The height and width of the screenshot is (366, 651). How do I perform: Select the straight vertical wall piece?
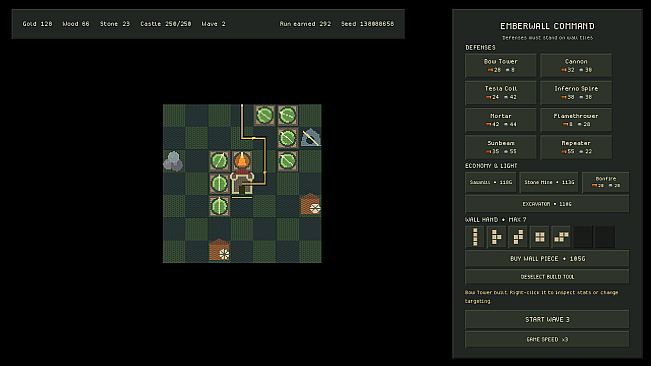[x=475, y=237]
